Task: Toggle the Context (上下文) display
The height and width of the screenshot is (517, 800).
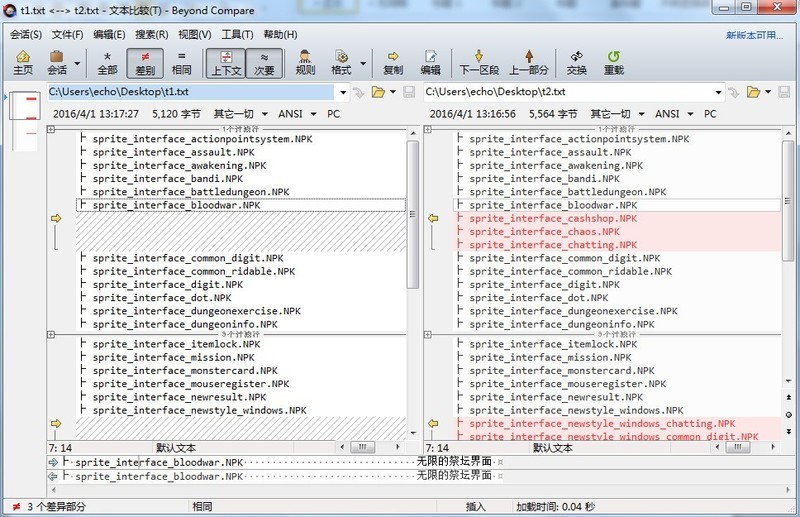Action: pos(226,63)
